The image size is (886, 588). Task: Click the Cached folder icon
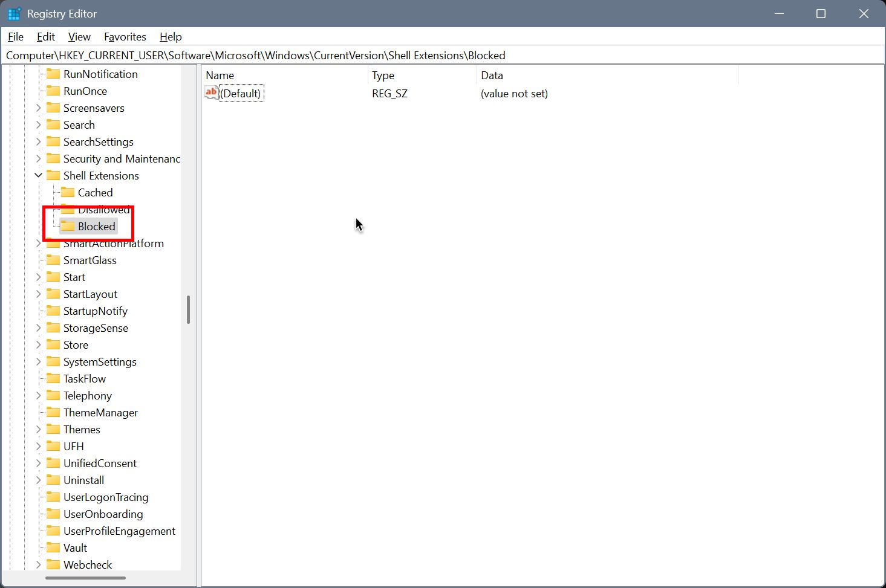pos(68,192)
